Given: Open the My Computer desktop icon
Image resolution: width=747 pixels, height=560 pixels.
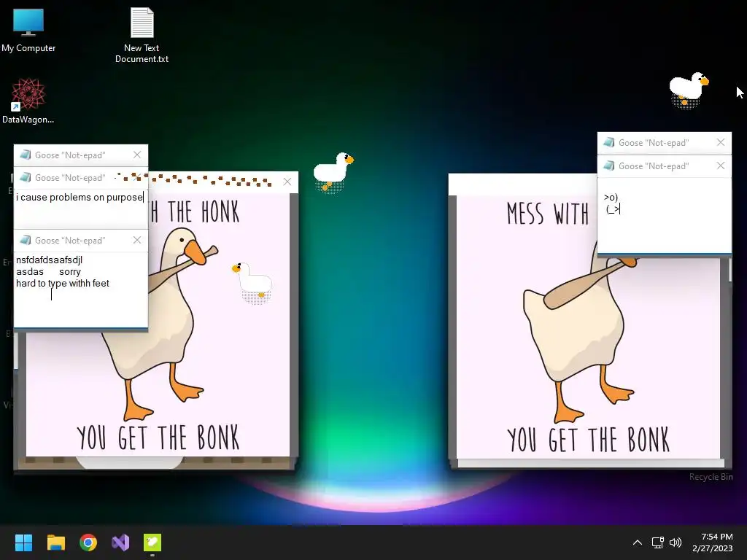Looking at the screenshot, I should (28, 29).
